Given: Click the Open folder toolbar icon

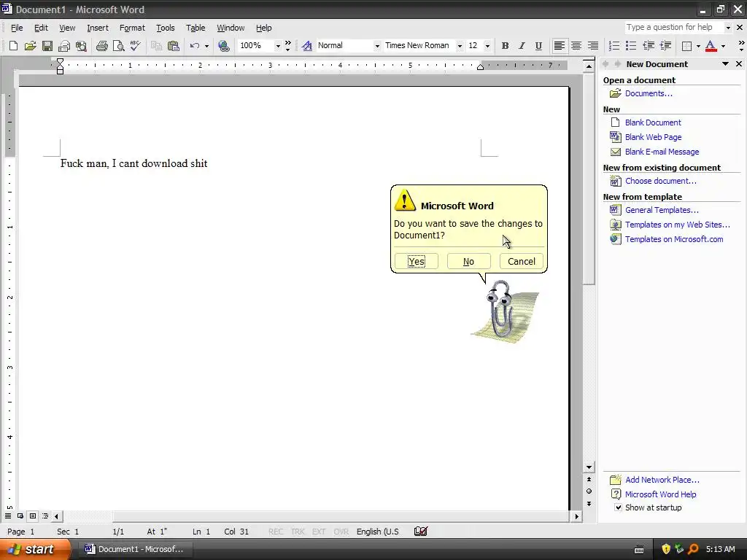Looking at the screenshot, I should pyautogui.click(x=30, y=46).
